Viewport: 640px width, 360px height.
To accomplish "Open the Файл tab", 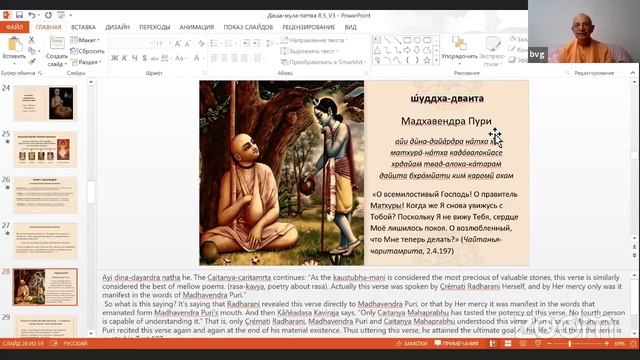I will [x=14, y=27].
